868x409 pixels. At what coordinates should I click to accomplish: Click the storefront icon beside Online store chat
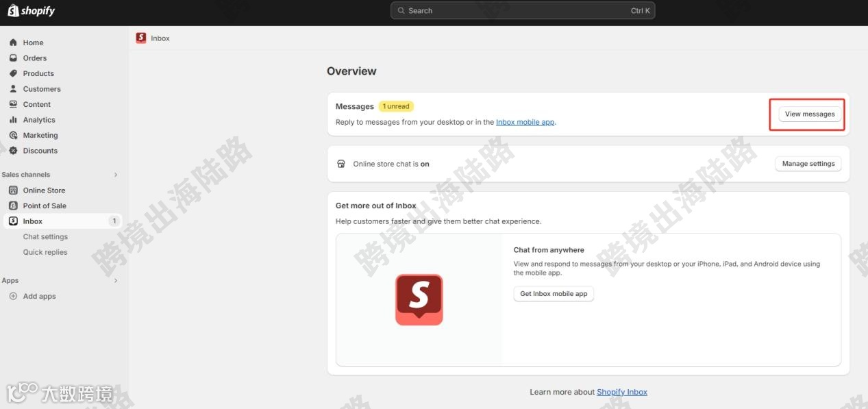[341, 164]
